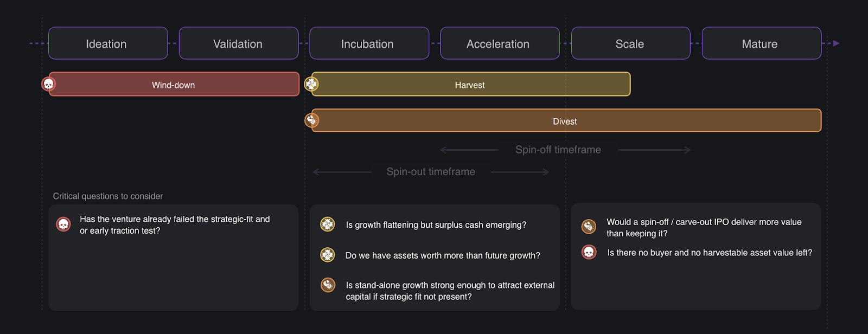Viewport: 868px width, 334px height.
Task: Select the Validation stage box
Action: 239,43
